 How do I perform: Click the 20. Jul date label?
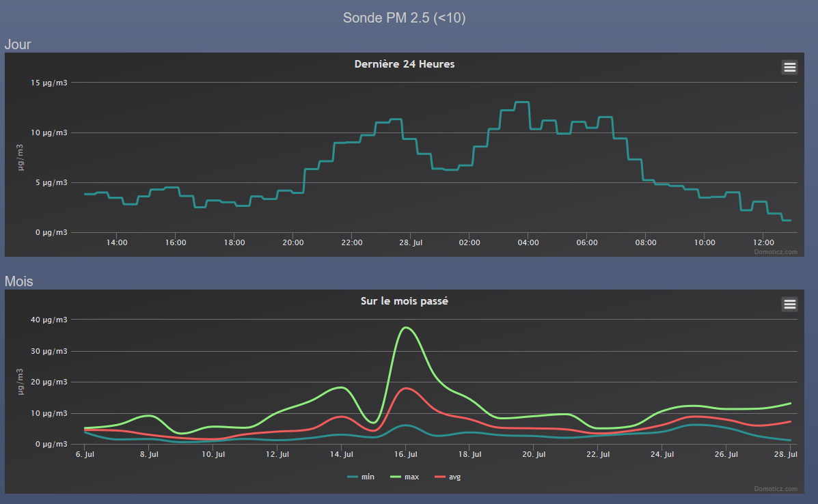534,454
